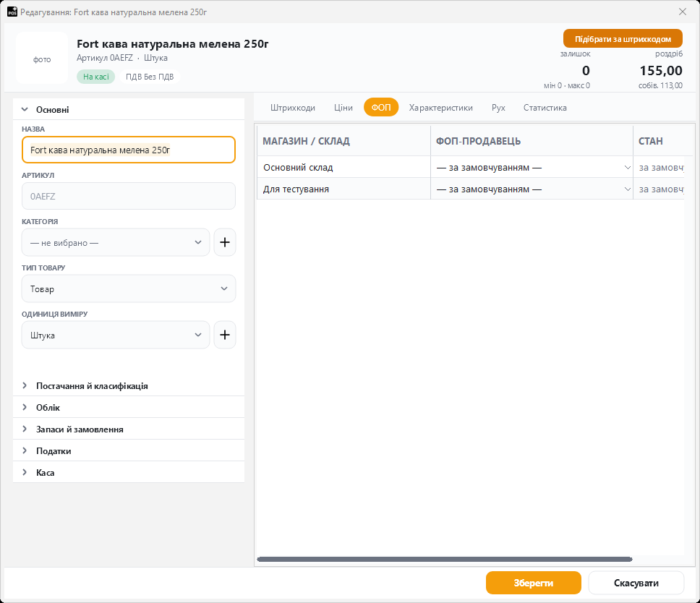This screenshot has width=700, height=603.
Task: Click the Скасувати button
Action: point(636,583)
